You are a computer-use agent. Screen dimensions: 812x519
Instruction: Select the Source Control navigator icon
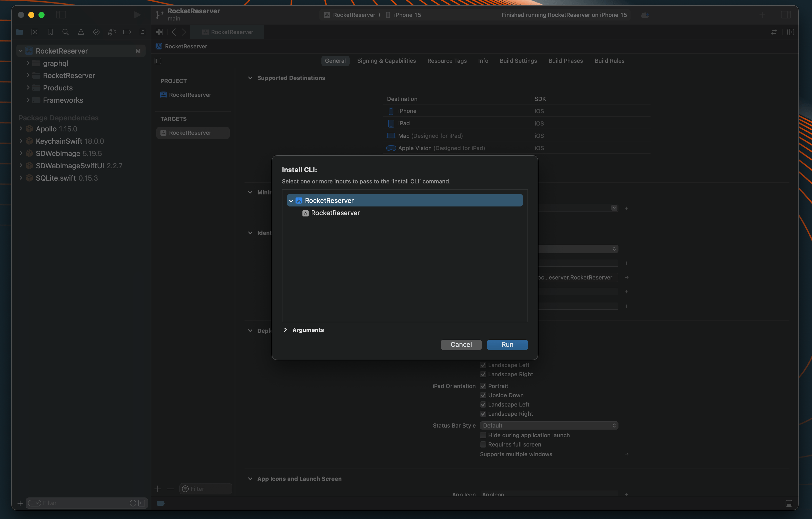pos(35,32)
